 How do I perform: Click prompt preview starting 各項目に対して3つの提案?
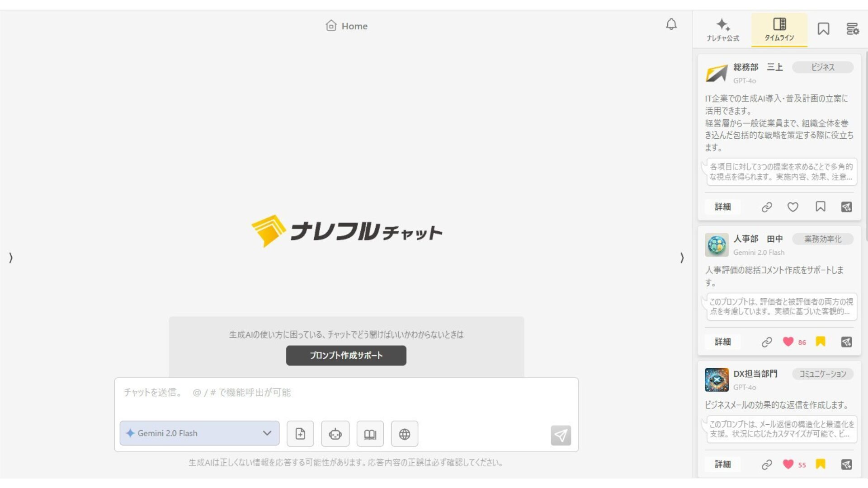pyautogui.click(x=782, y=172)
